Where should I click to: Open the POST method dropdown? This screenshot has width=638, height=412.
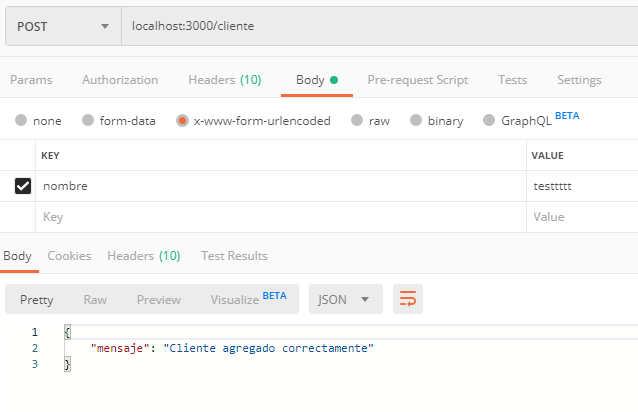pyautogui.click(x=61, y=25)
